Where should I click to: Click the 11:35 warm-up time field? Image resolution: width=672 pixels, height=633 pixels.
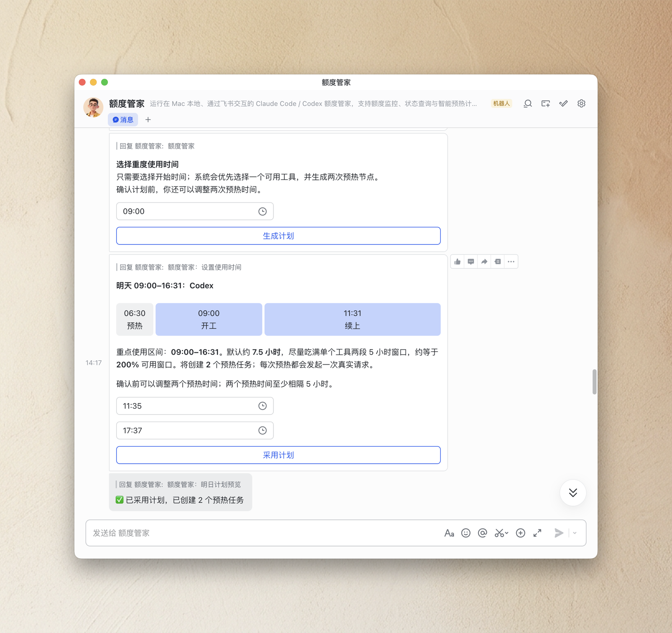coord(195,406)
